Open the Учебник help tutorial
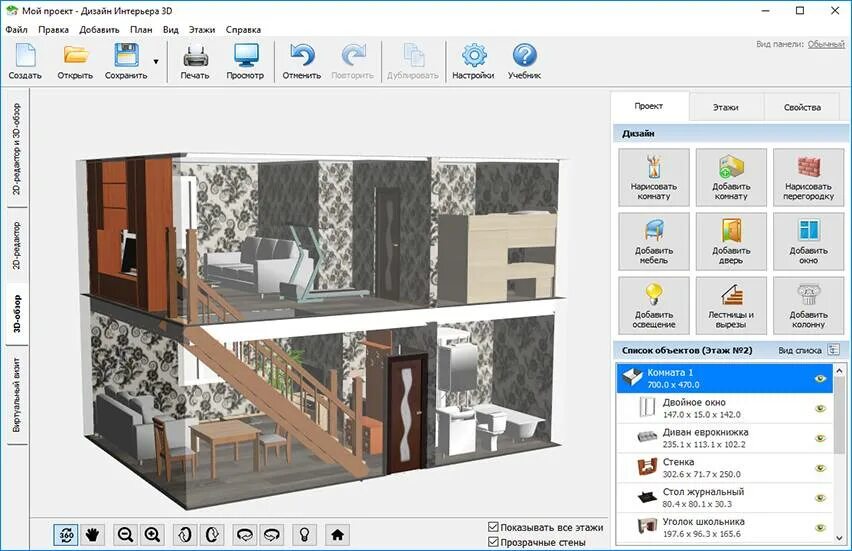This screenshot has width=852, height=551. 524,61
